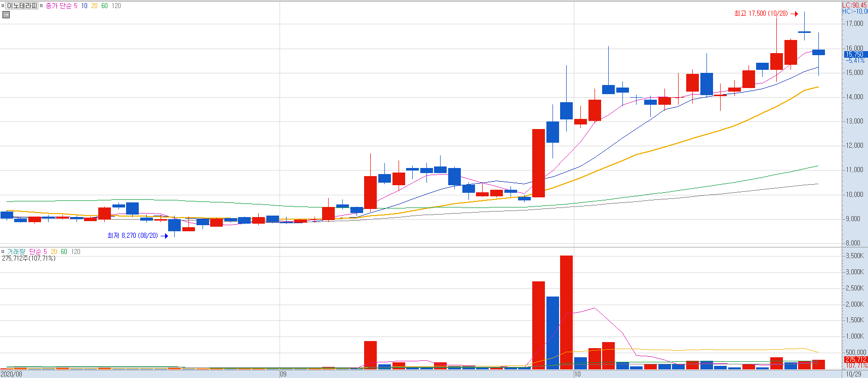
Task: Select the price 20-day MA legend
Action: [x=94, y=6]
